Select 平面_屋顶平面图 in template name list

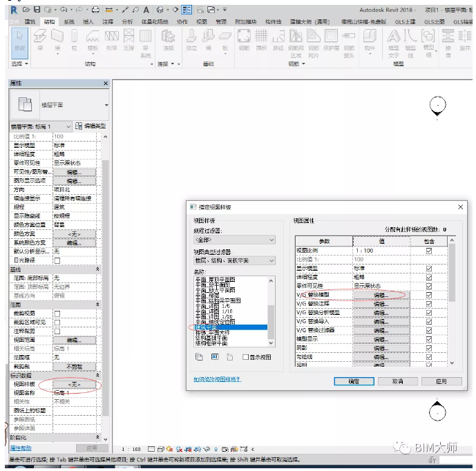pos(215,280)
